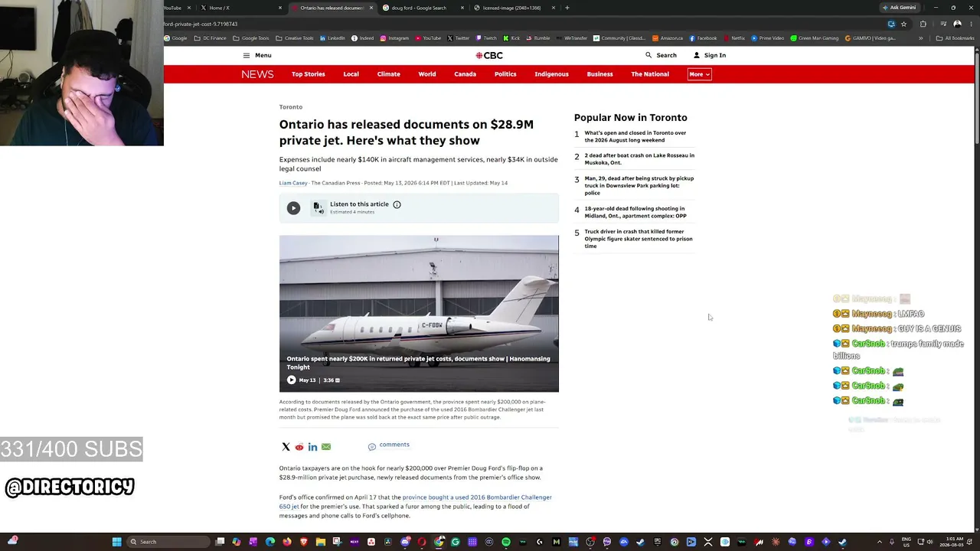Open author Liam Casey's profile link

(293, 183)
